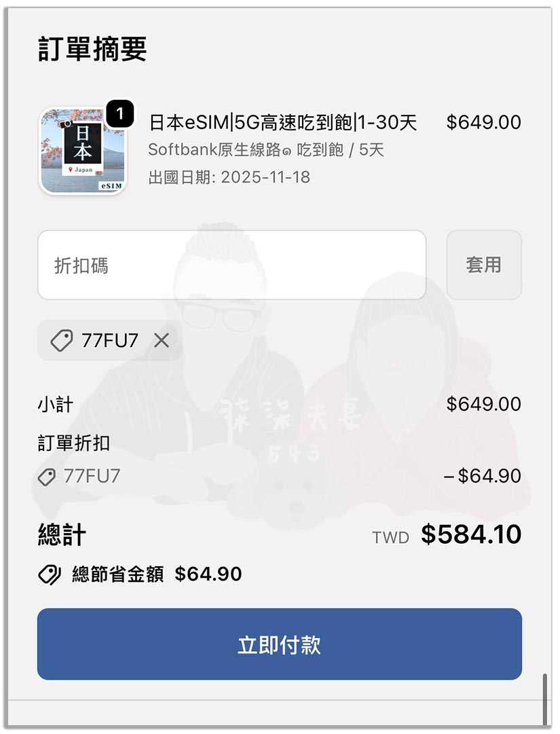Click the discount amount −$64.90
Viewport: 560px width, 734px height.
(483, 476)
